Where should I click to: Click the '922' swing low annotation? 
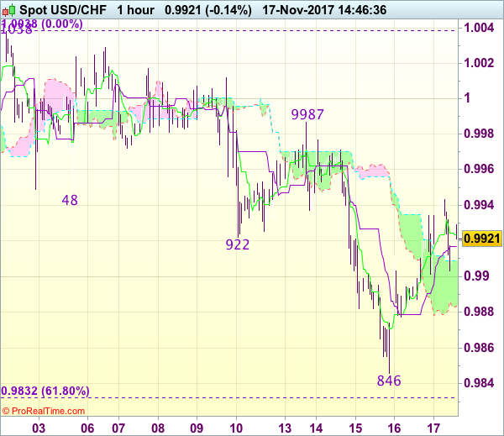[x=238, y=244]
